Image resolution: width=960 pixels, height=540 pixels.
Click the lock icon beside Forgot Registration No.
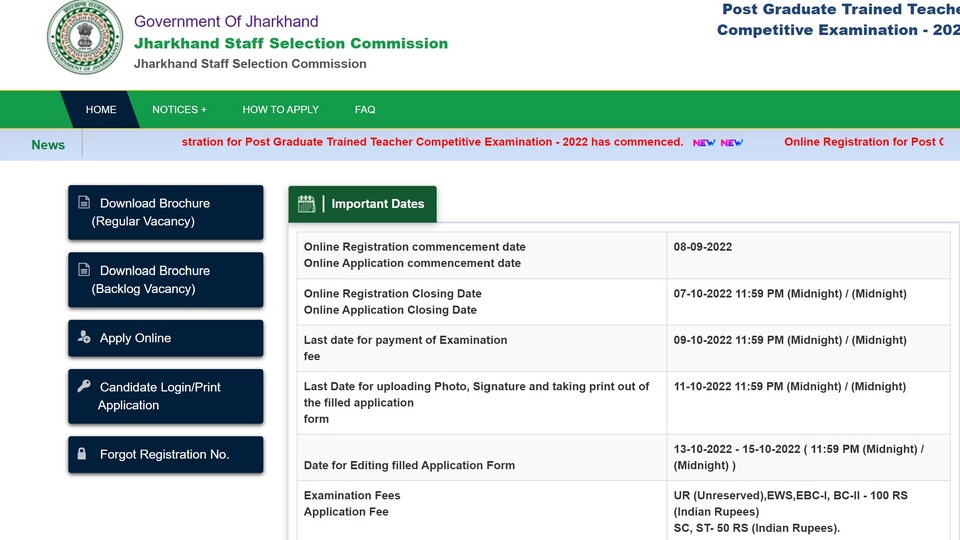[x=82, y=454]
